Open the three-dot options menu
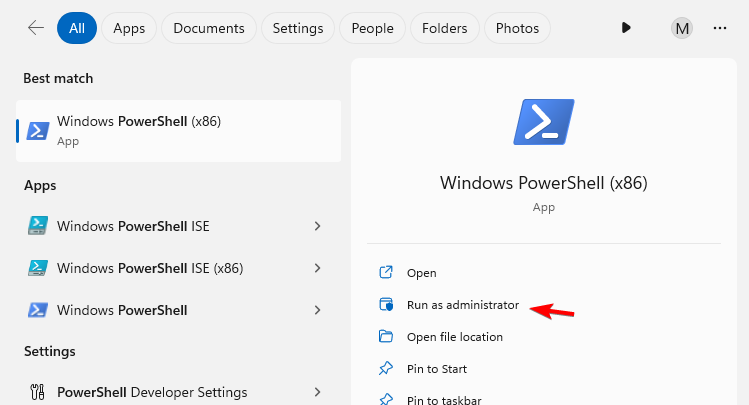This screenshot has width=749, height=405. (x=720, y=28)
